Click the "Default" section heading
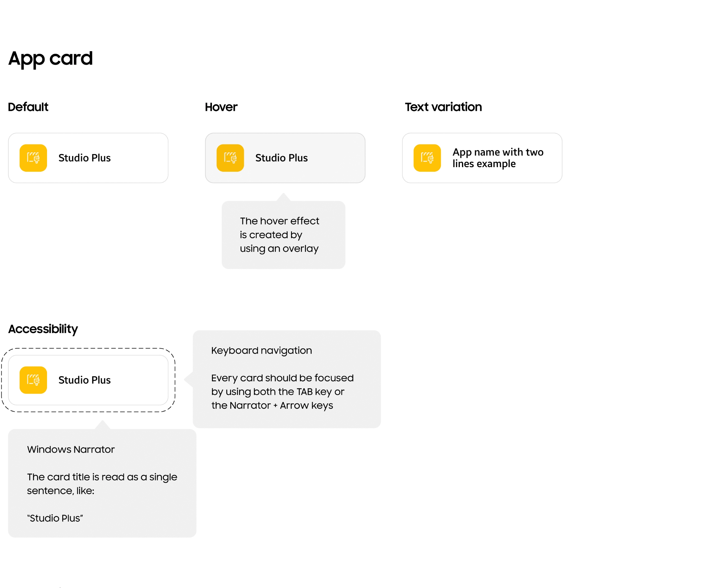The height and width of the screenshot is (588, 702). coord(28,107)
